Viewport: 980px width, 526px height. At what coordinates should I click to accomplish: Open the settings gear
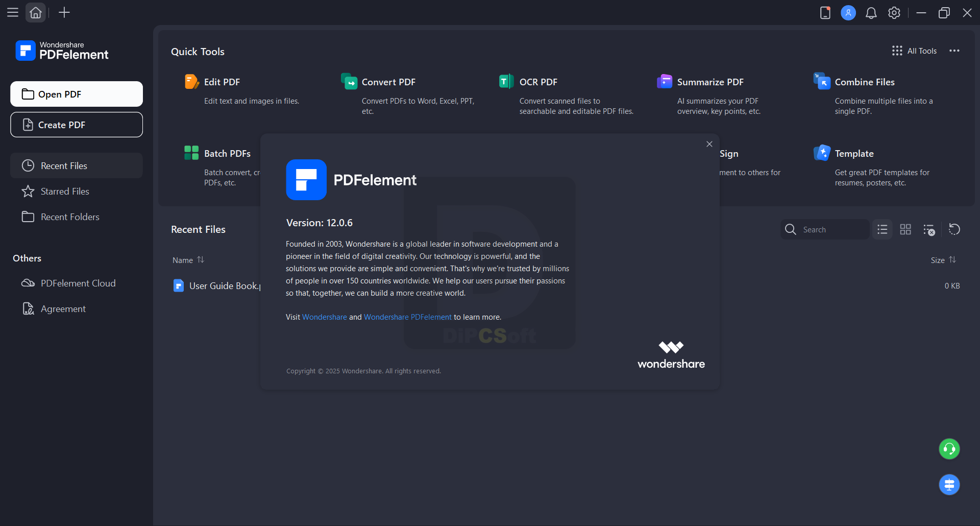[x=894, y=13]
